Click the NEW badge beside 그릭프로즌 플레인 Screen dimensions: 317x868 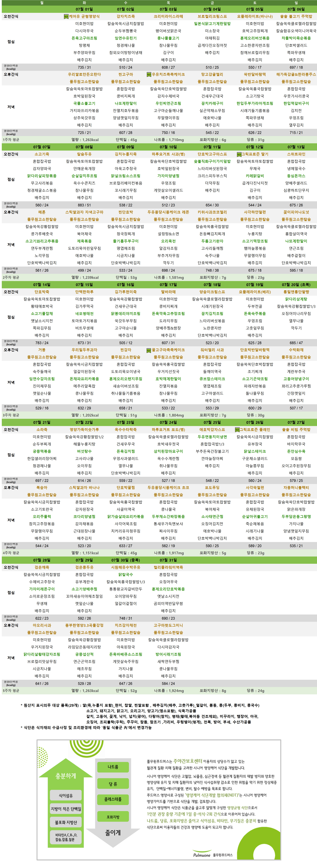click(x=237, y=430)
